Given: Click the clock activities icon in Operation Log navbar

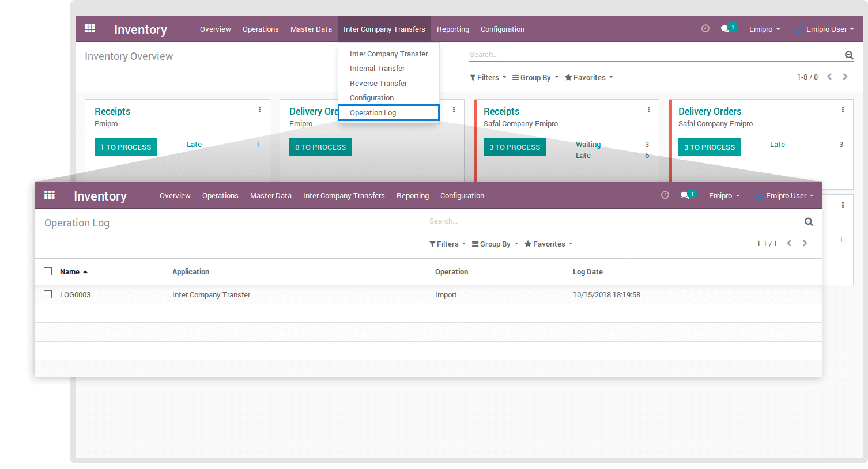Looking at the screenshot, I should point(665,195).
